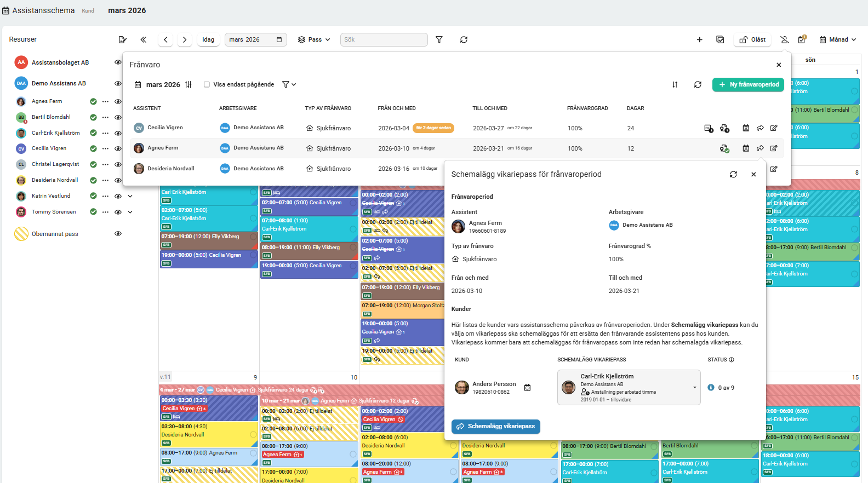The image size is (868, 483).
Task: Go to the next month
Action: (185, 39)
